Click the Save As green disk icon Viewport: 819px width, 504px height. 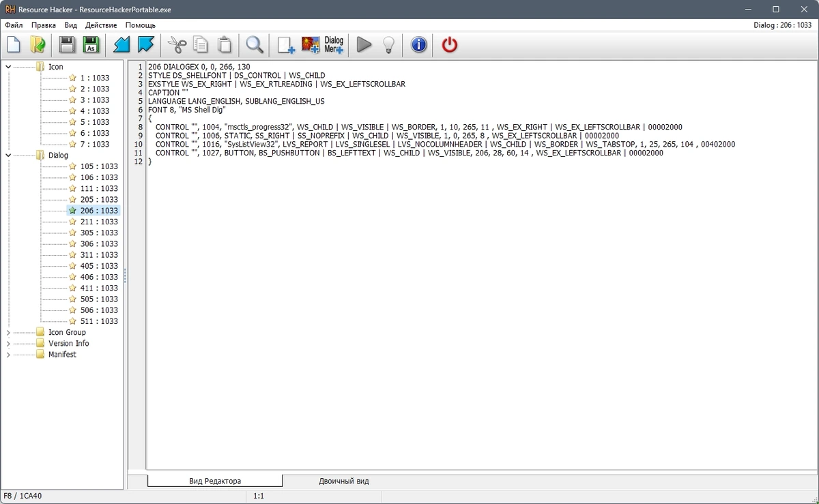[91, 45]
